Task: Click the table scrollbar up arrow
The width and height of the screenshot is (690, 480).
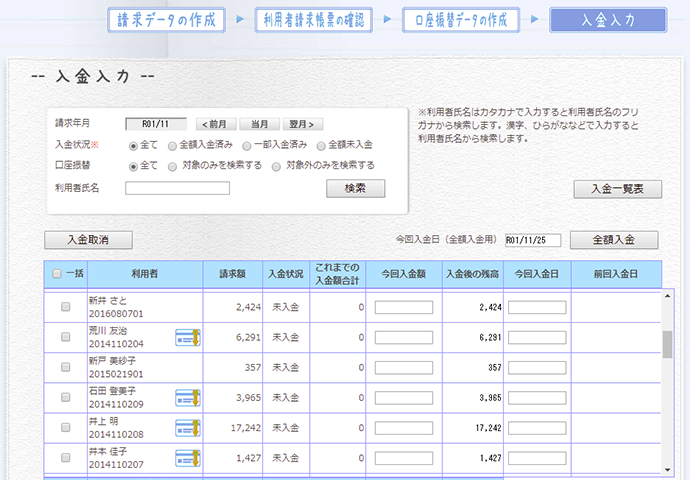Action: click(x=668, y=297)
